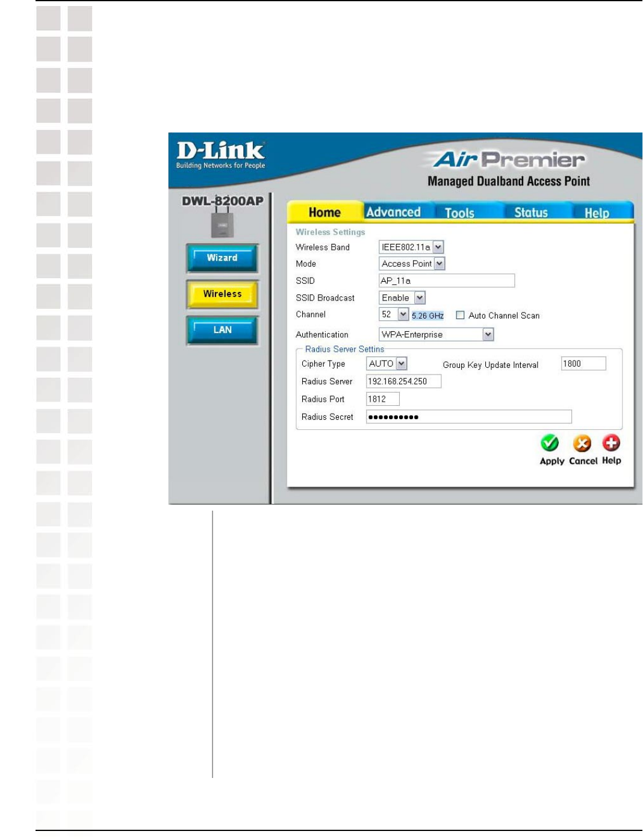Click the Managed Dualband Access Point title
The height and width of the screenshot is (840, 643).
(509, 181)
